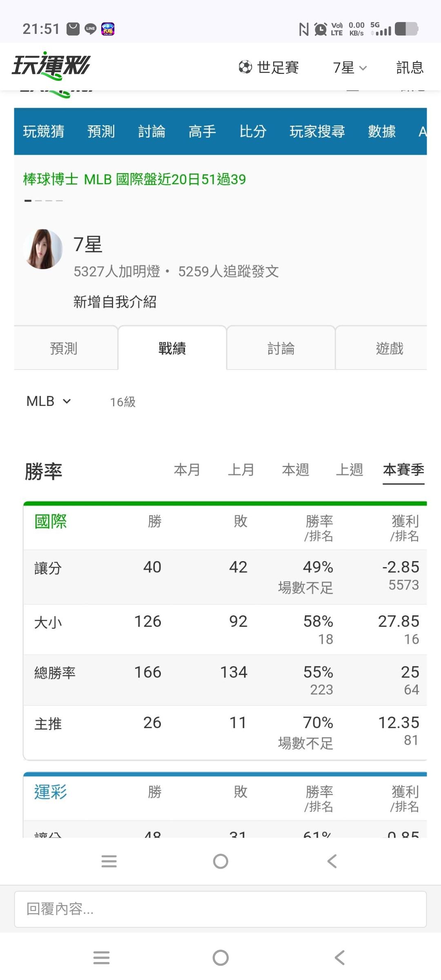The image size is (441, 980).
Task: Open the 棒球博士 MLB promo link
Action: [134, 179]
